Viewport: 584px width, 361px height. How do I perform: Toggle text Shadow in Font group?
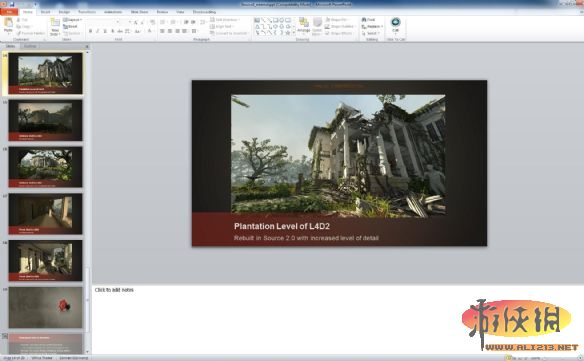click(x=112, y=31)
